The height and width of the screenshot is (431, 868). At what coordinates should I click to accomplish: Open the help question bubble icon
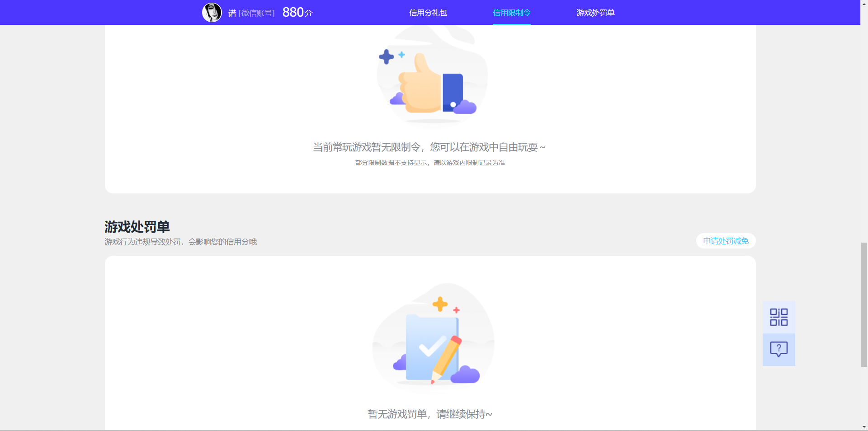coord(778,349)
